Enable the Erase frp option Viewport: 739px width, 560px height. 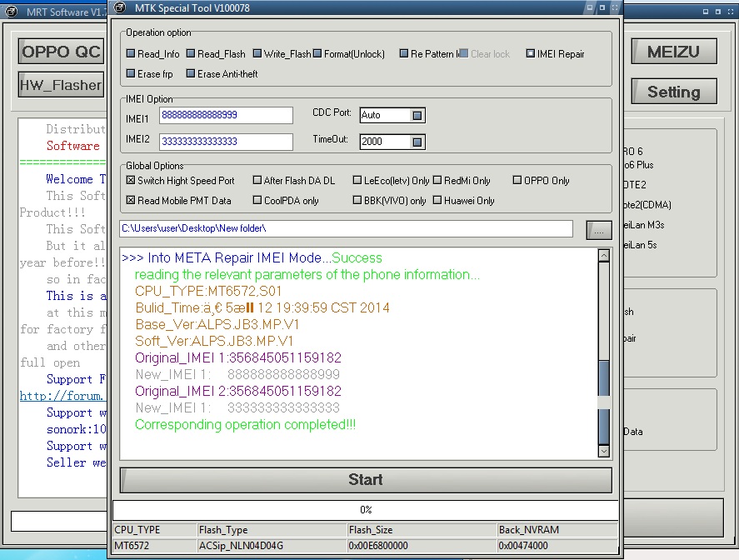click(x=131, y=74)
